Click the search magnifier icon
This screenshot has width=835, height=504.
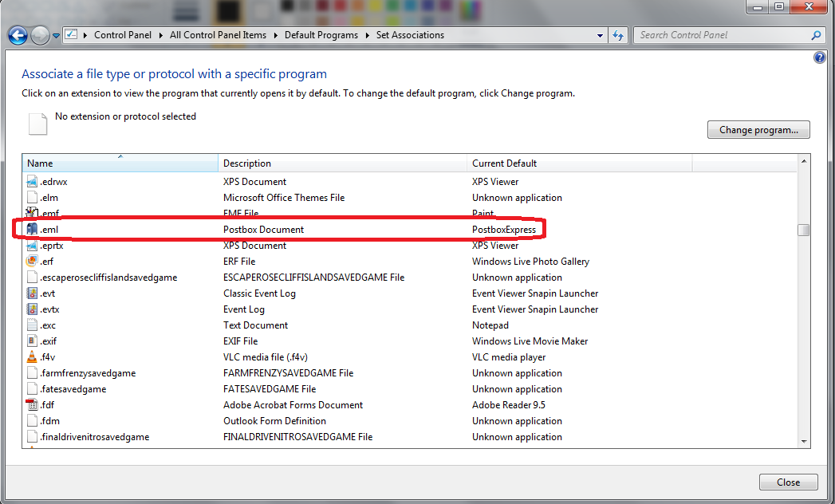point(816,35)
